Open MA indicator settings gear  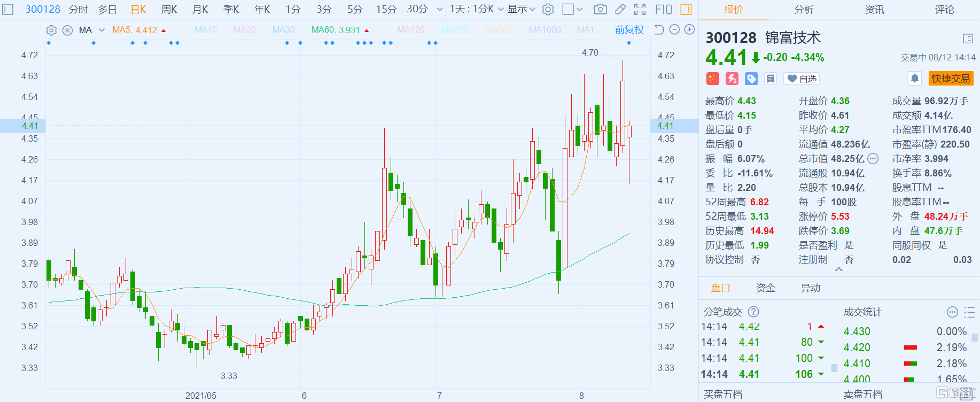click(x=51, y=30)
